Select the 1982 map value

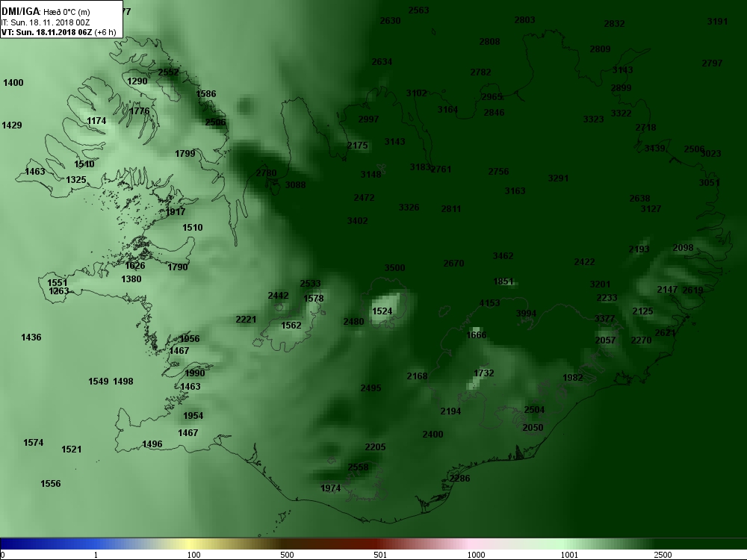573,377
